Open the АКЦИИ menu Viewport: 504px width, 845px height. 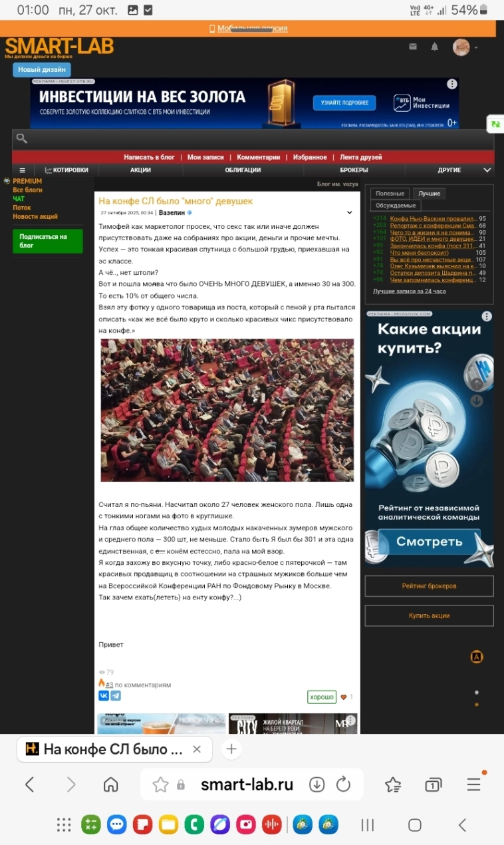tap(140, 170)
